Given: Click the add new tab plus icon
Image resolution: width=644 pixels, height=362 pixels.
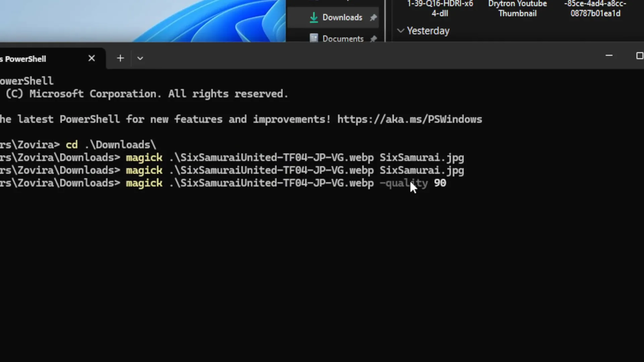Looking at the screenshot, I should tap(120, 58).
